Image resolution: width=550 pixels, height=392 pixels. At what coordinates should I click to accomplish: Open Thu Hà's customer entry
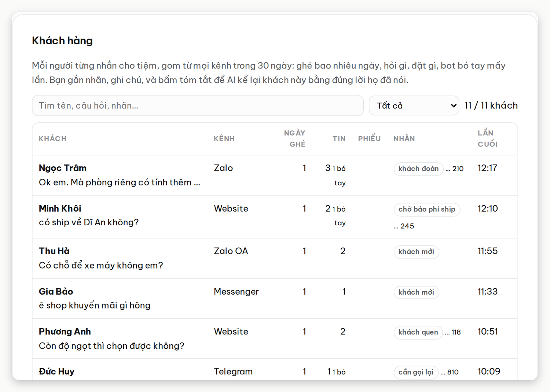point(275,259)
